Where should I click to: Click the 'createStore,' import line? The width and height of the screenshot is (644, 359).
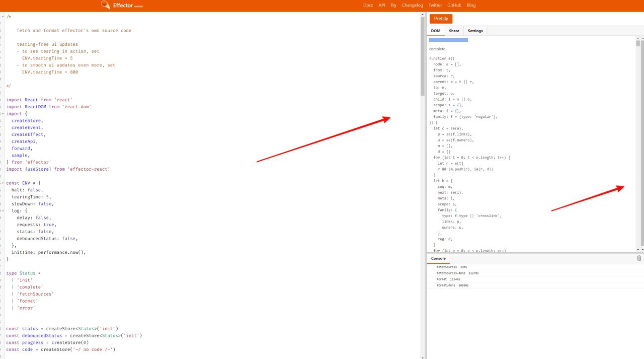coord(27,121)
